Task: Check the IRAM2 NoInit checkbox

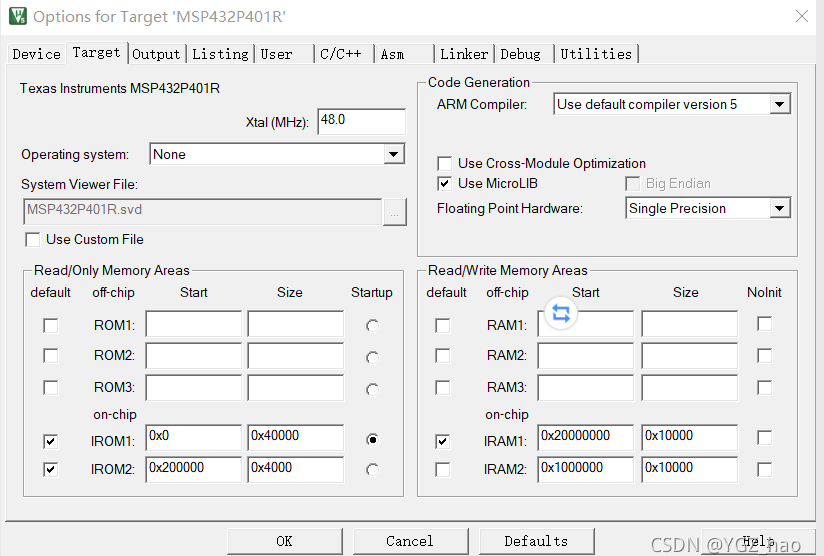Action: [x=765, y=469]
